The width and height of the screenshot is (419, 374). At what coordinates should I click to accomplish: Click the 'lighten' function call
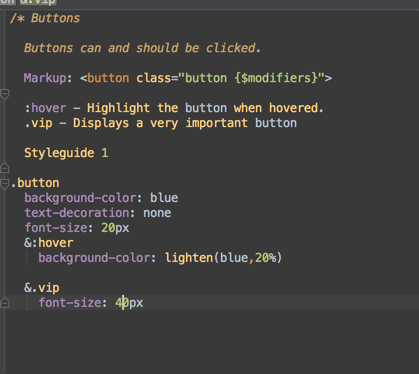(x=189, y=258)
